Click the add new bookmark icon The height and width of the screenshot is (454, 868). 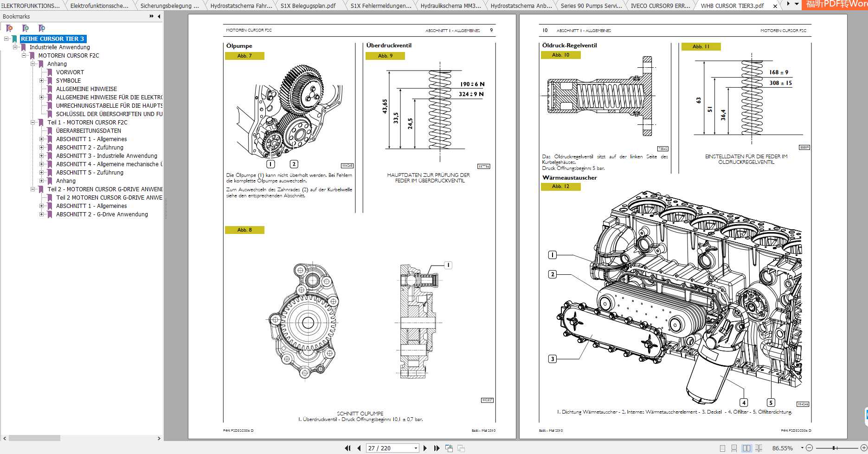pyautogui.click(x=26, y=28)
